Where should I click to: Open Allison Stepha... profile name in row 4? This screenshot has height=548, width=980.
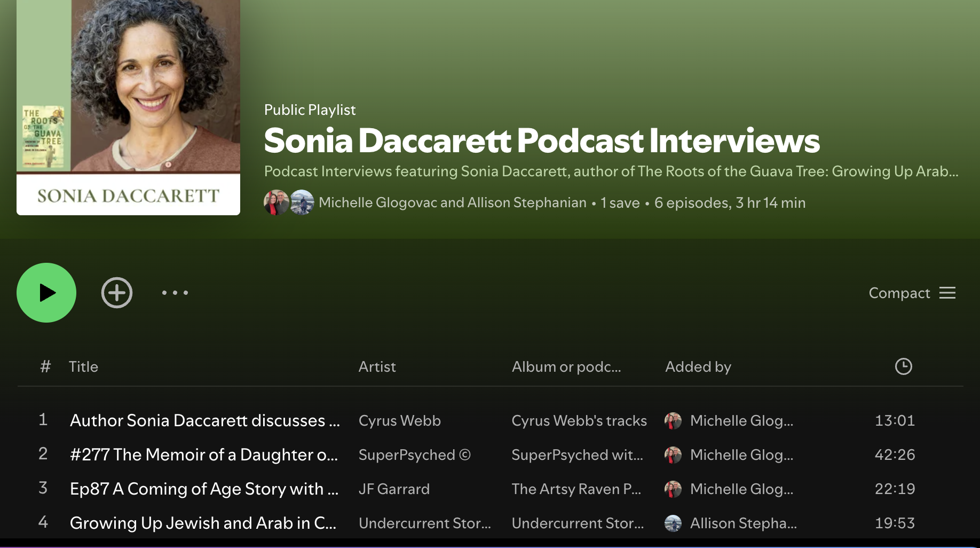pos(744,523)
